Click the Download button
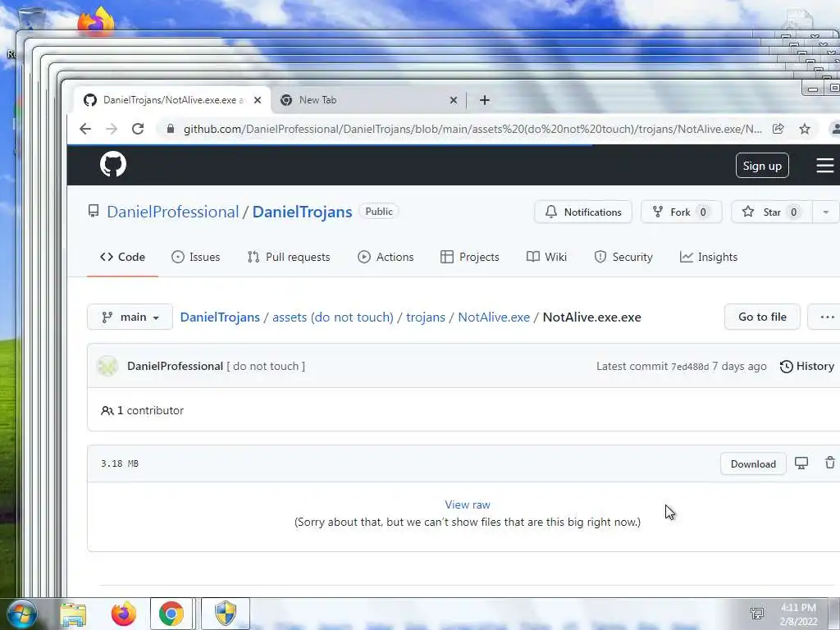 (753, 464)
